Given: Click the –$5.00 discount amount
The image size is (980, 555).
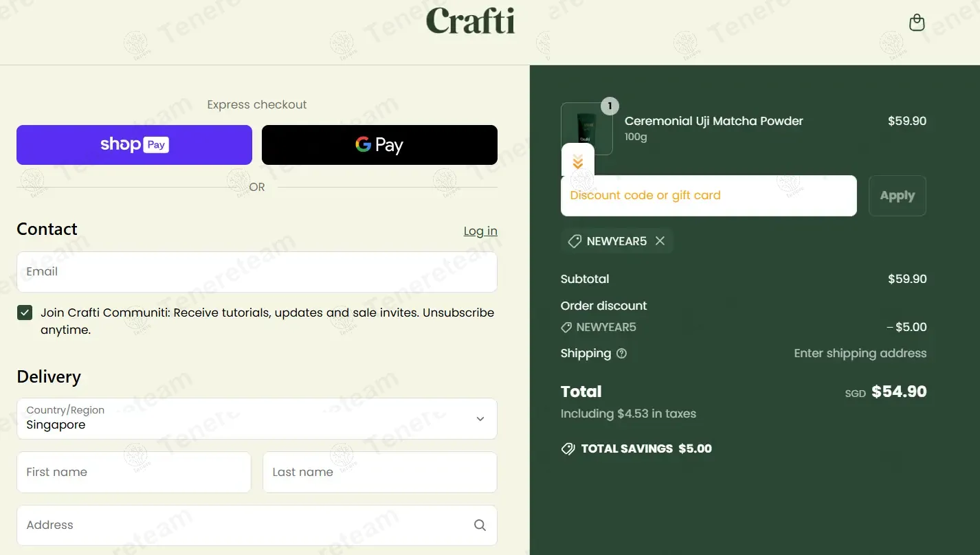Looking at the screenshot, I should [906, 327].
